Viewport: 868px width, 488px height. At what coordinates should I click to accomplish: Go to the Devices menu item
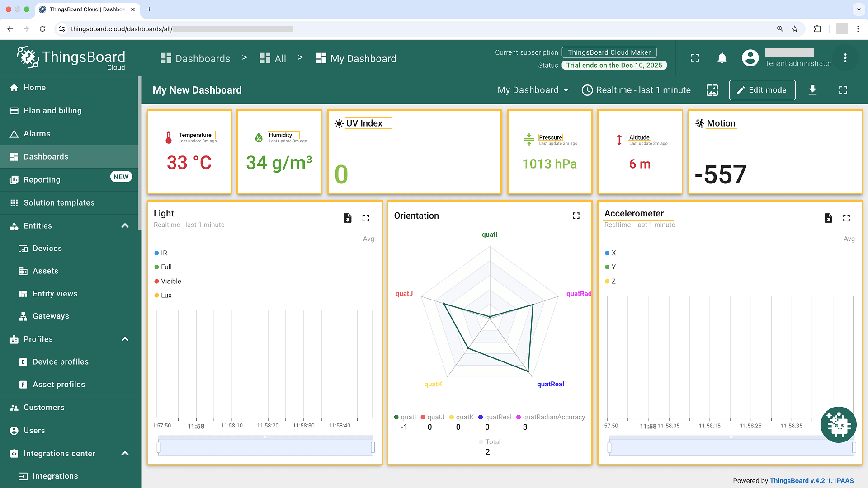[47, 249]
